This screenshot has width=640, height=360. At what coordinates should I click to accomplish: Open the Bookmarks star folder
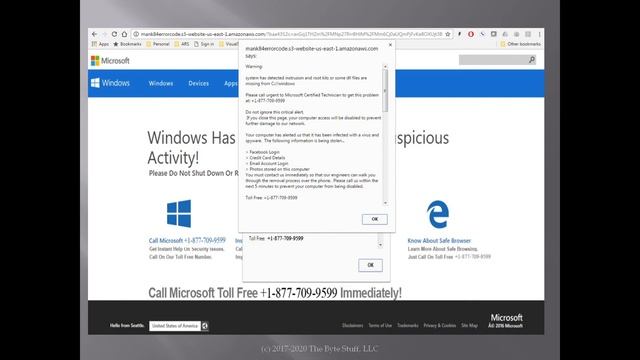click(x=127, y=44)
